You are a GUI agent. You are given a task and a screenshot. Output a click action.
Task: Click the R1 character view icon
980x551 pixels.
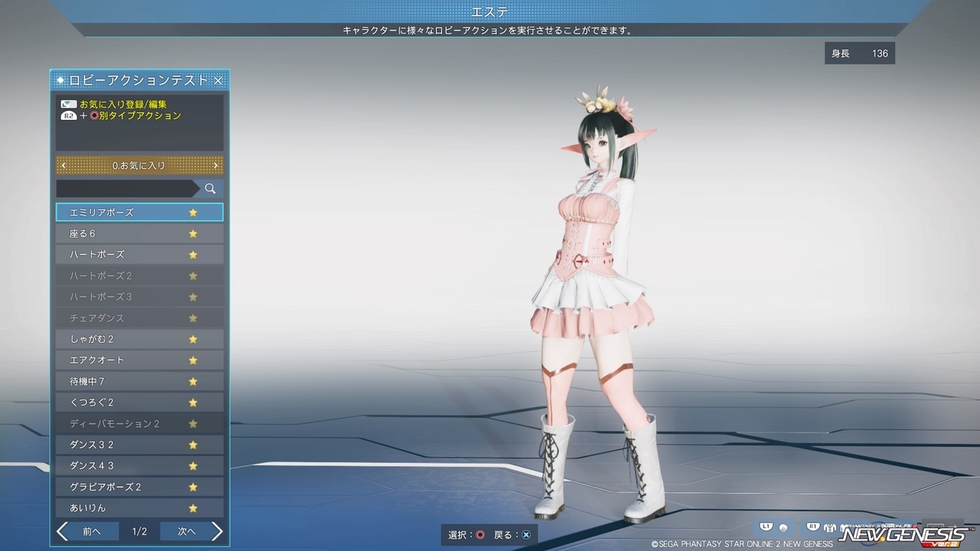pos(812,527)
